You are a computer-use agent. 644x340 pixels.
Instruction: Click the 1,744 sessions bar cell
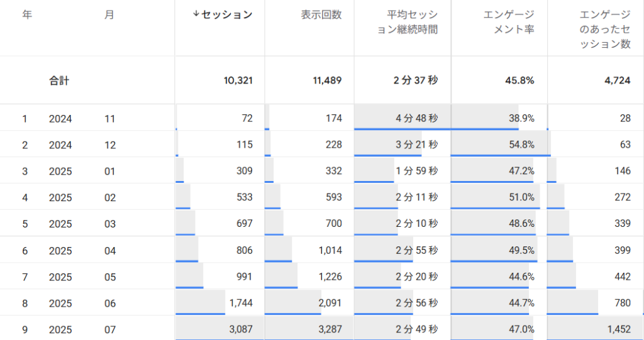(x=219, y=303)
